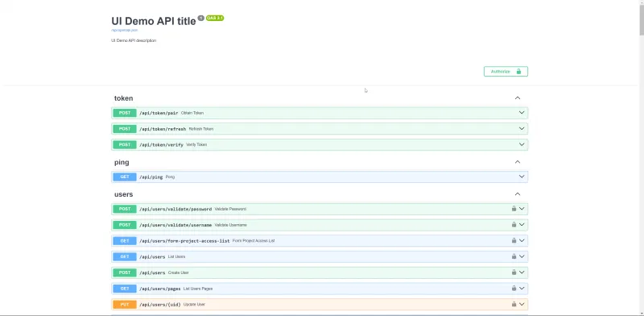Open the ping section heading
Viewport: 644px width, 316px height.
pyautogui.click(x=122, y=163)
